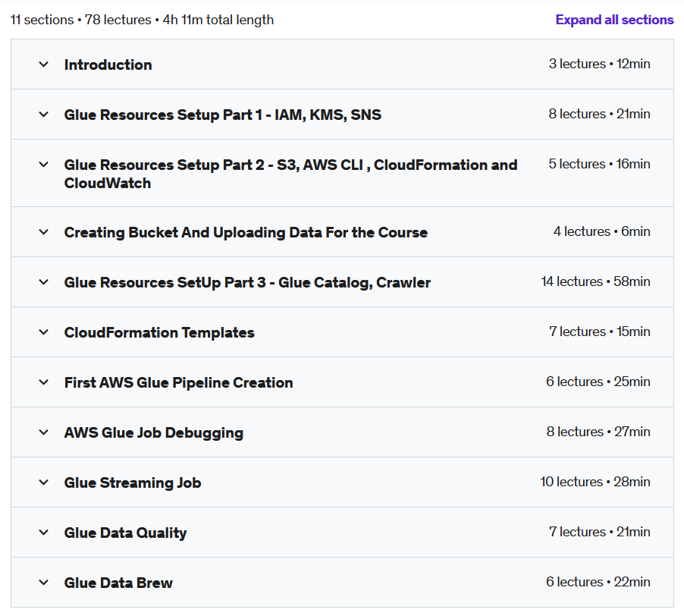This screenshot has height=616, width=684.
Task: Click '5 lectures • 16min' text
Action: (x=599, y=164)
